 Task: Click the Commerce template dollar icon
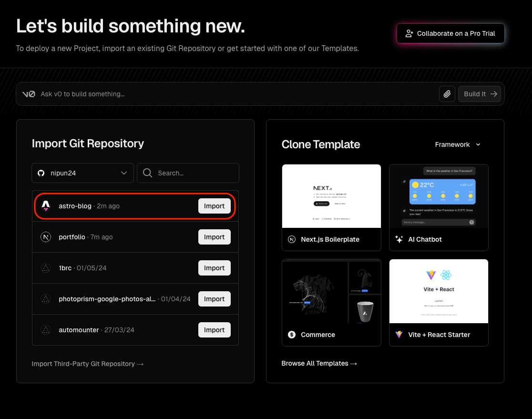(x=292, y=335)
